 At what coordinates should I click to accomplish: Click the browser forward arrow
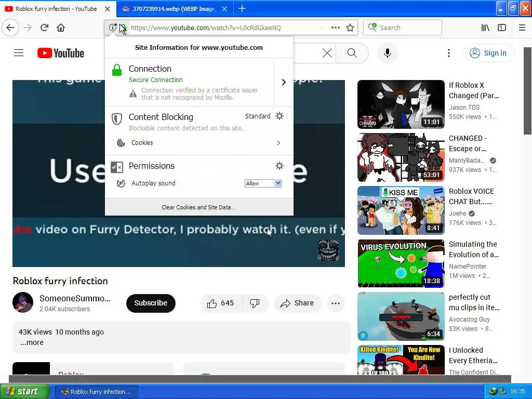pos(28,28)
